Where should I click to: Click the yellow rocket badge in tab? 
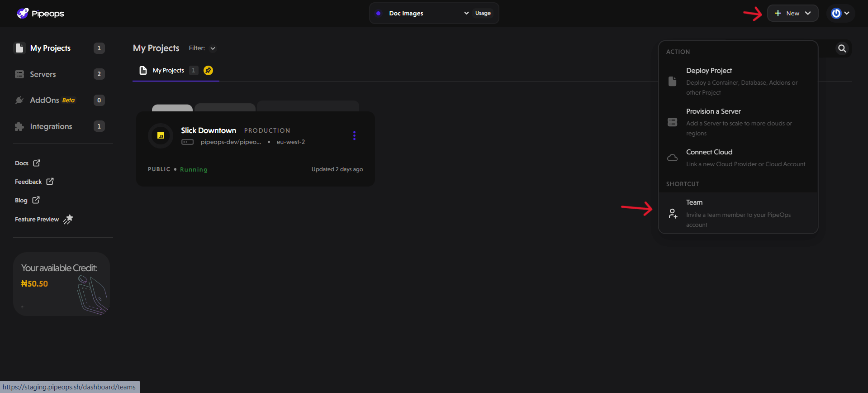(208, 70)
